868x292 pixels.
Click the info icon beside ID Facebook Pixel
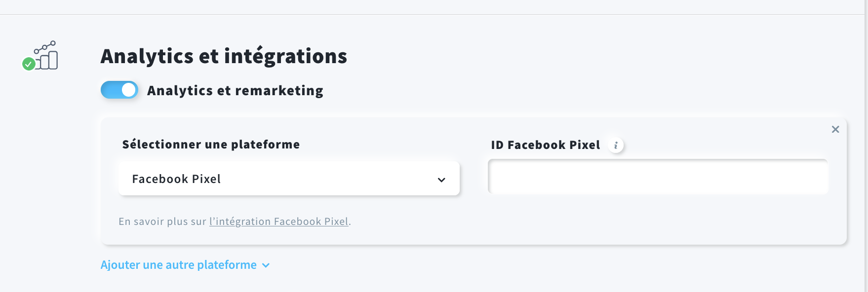[616, 146]
